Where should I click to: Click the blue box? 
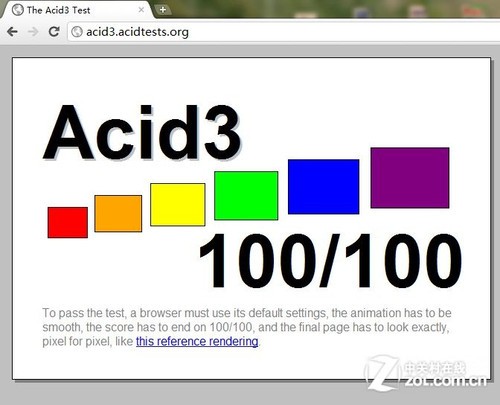(x=323, y=186)
